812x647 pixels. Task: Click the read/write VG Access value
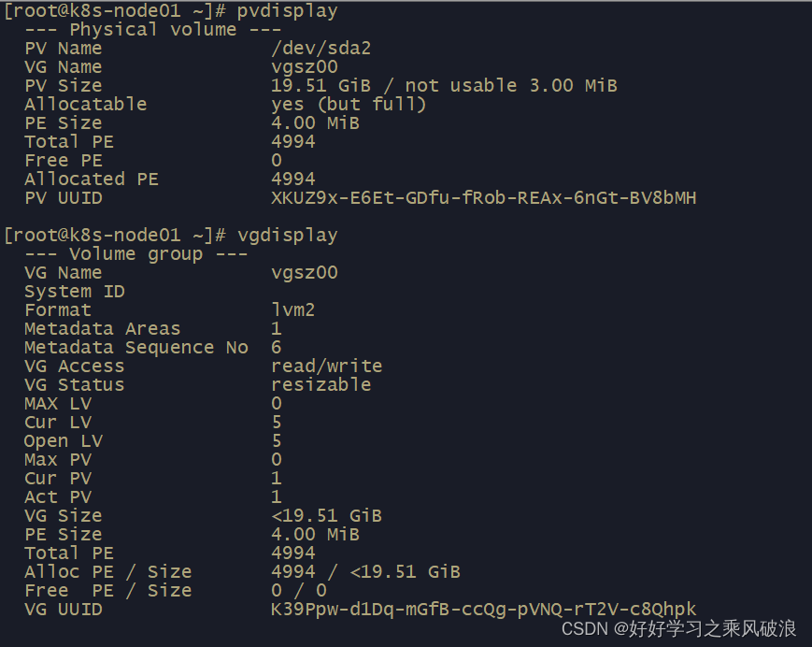point(327,367)
